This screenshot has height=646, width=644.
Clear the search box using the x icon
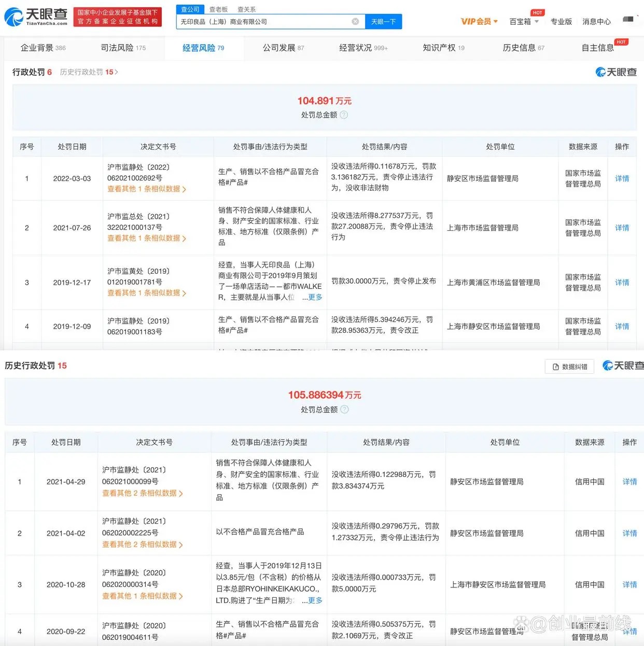point(356,21)
